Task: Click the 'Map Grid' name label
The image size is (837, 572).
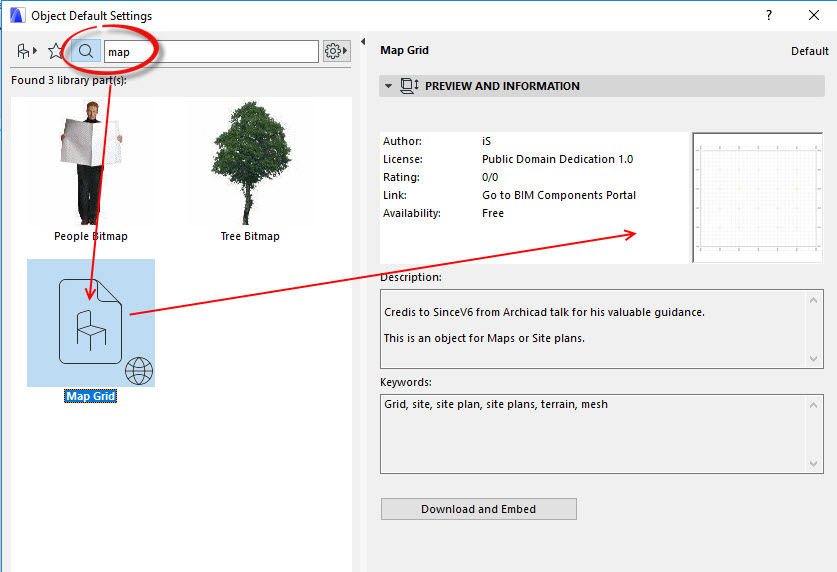Action: (x=90, y=396)
